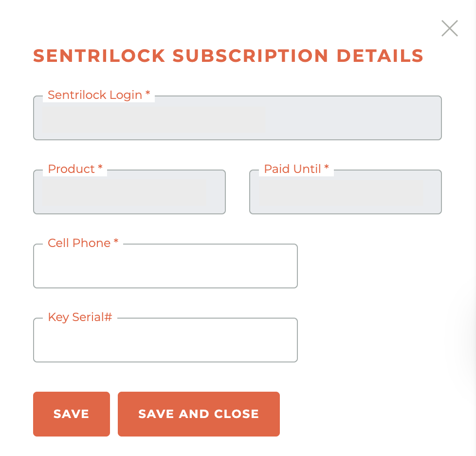476x456 pixels.
Task: Click the grayed-out Paid Until box
Action: pos(345,192)
